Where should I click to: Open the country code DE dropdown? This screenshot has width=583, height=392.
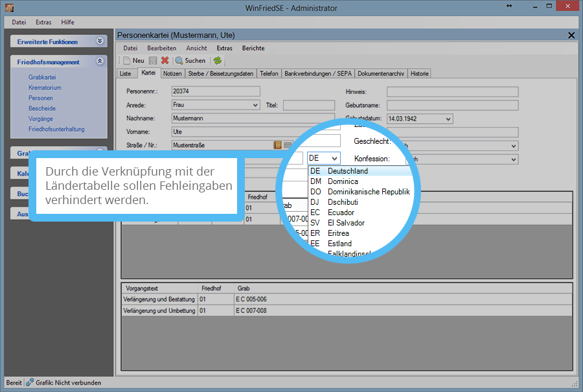[334, 158]
